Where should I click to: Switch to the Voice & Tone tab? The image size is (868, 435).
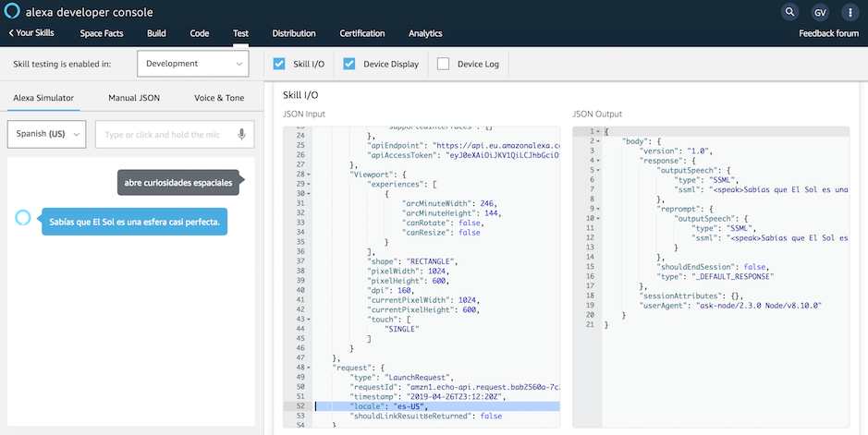219,98
